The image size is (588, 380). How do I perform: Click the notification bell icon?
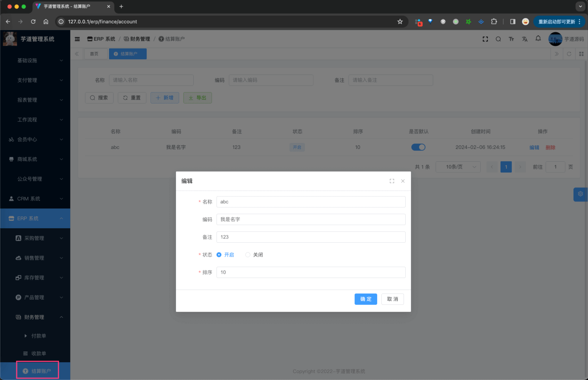pos(538,39)
